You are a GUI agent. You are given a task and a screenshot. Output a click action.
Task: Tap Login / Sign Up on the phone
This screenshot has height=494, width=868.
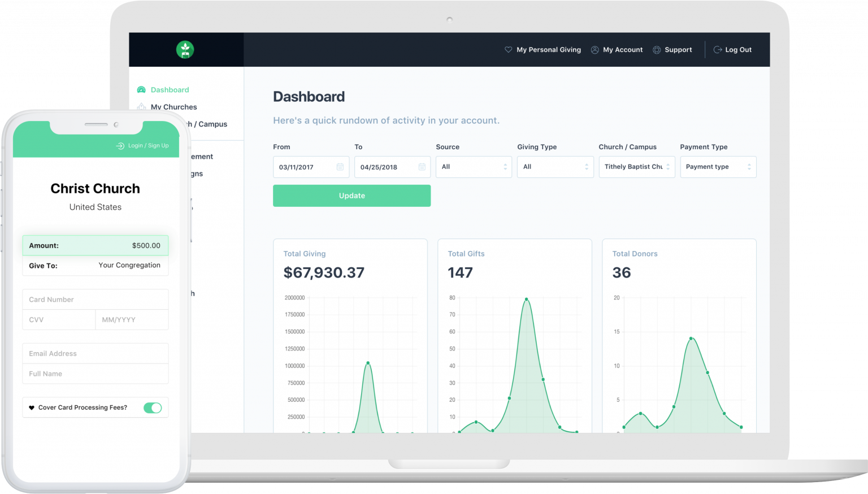[x=142, y=145]
